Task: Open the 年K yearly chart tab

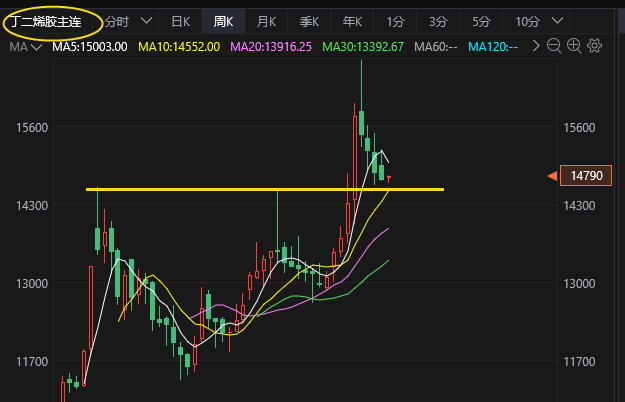Action: [352, 22]
